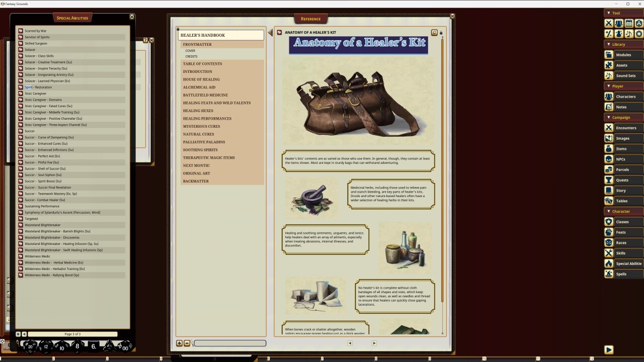The image size is (644, 362).
Task: Open the Sound Sets library icon
Action: [609, 75]
